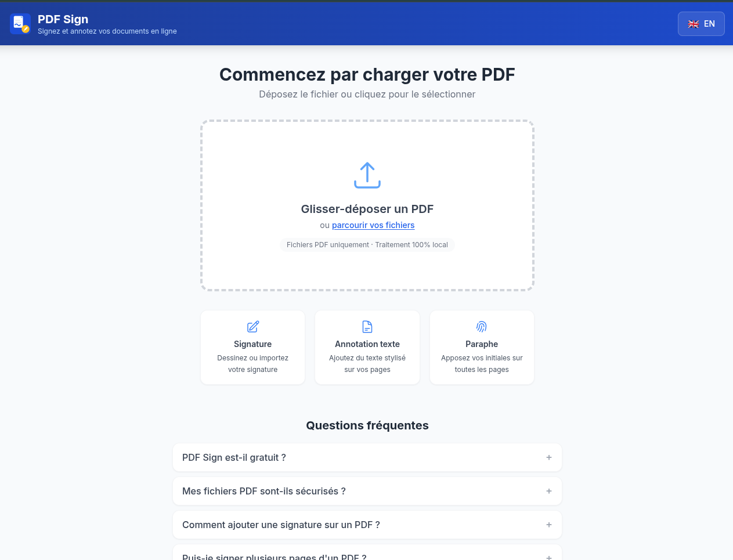
Task: Click plus icon beside 'PDF Sign est-il gratuit ?'
Action: click(549, 457)
